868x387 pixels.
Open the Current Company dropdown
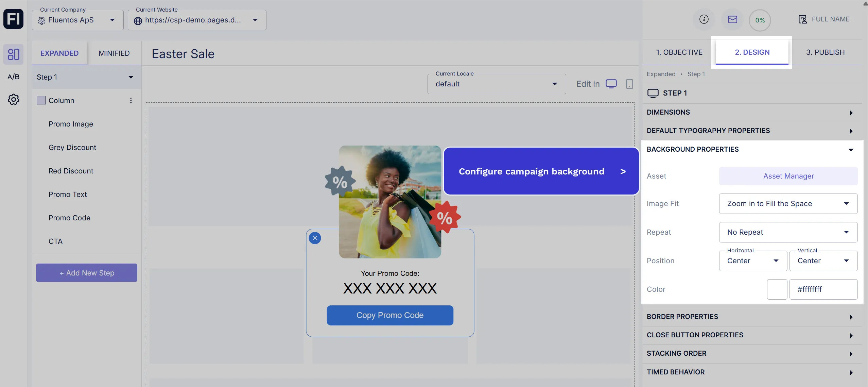(78, 20)
